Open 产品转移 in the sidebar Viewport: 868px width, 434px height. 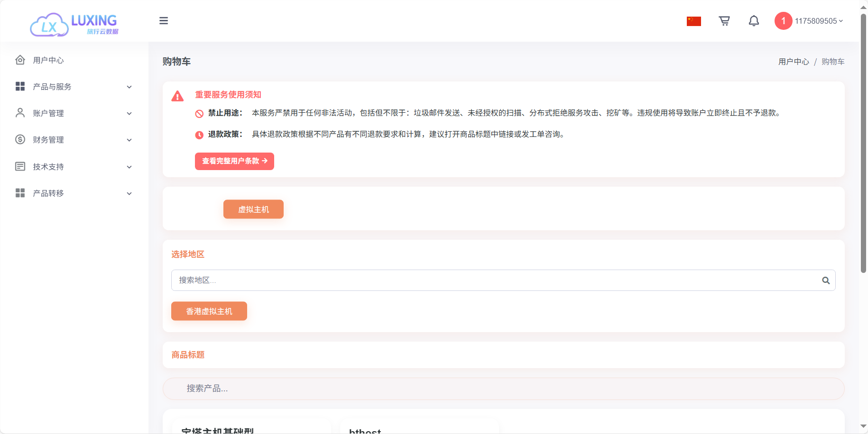coord(74,193)
